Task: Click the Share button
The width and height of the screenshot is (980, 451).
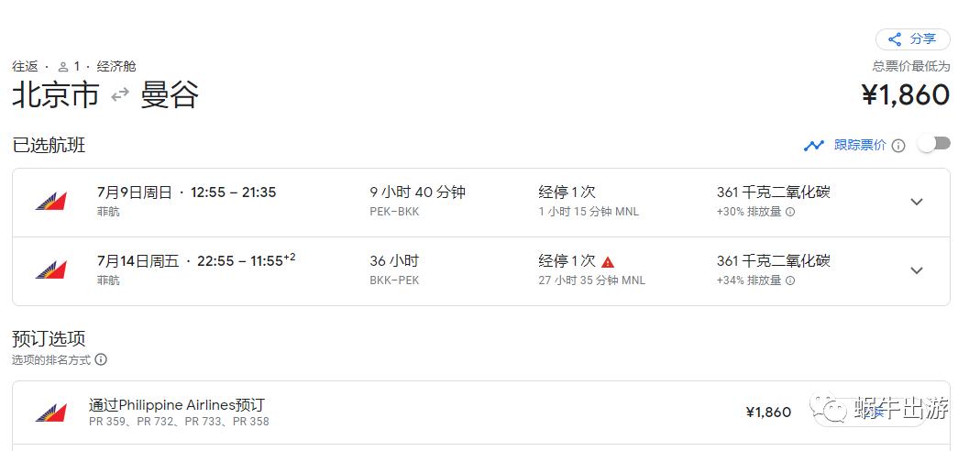Action: point(912,39)
